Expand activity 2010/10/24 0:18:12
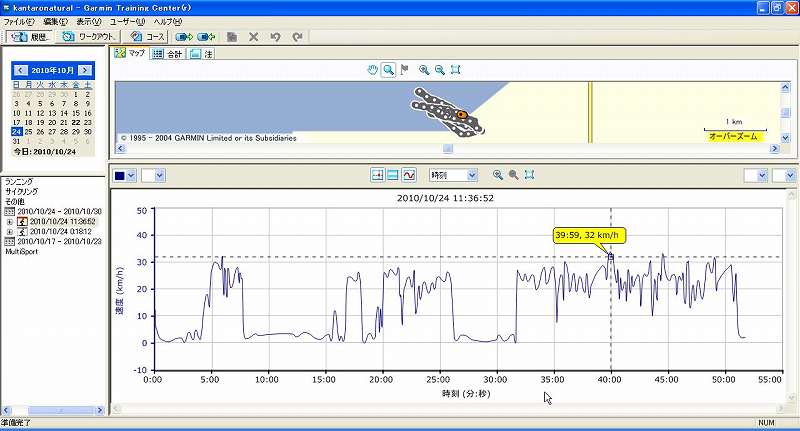Screen dimensions: 800x431 [x=10, y=232]
